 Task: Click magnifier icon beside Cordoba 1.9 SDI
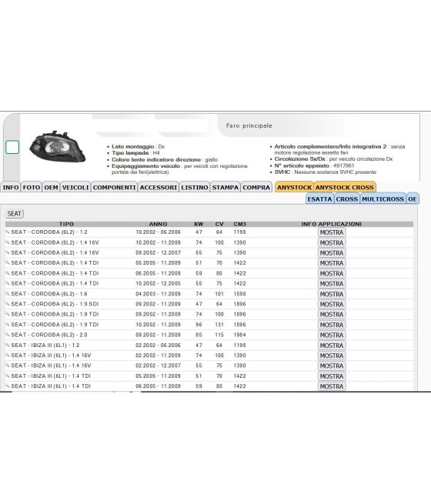(8, 304)
